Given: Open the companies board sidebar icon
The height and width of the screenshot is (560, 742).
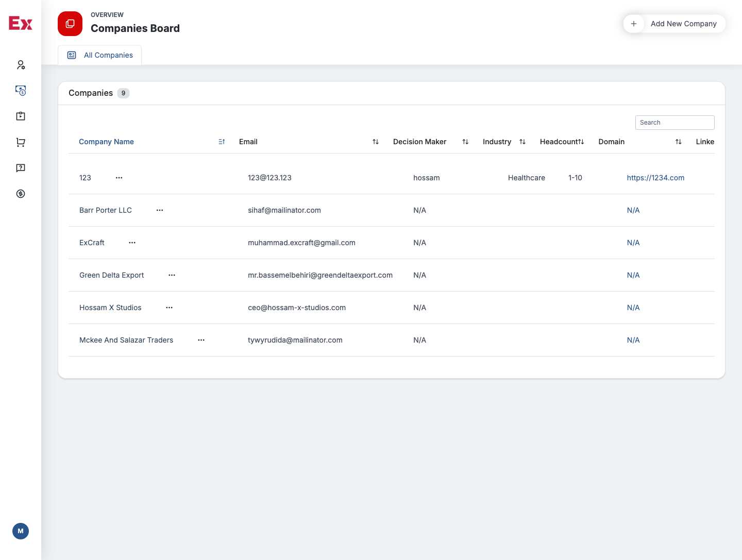Looking at the screenshot, I should coord(21,91).
